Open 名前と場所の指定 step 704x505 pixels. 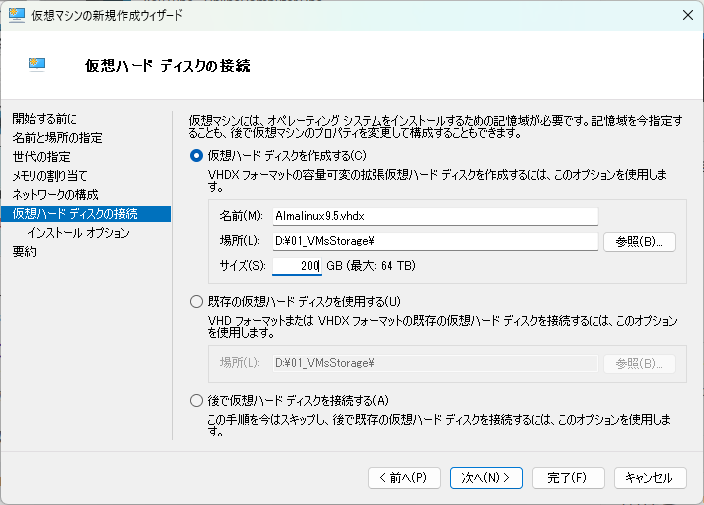pyautogui.click(x=57, y=138)
